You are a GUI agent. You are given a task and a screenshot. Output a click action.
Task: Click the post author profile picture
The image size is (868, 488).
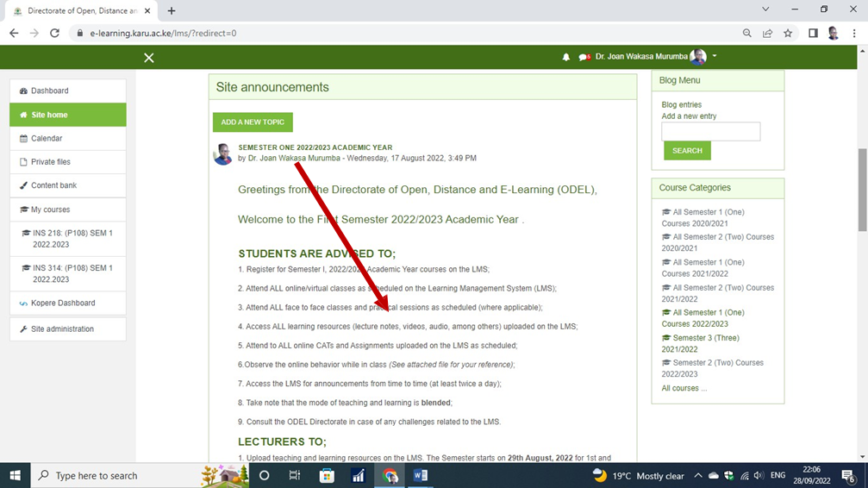[x=222, y=154]
